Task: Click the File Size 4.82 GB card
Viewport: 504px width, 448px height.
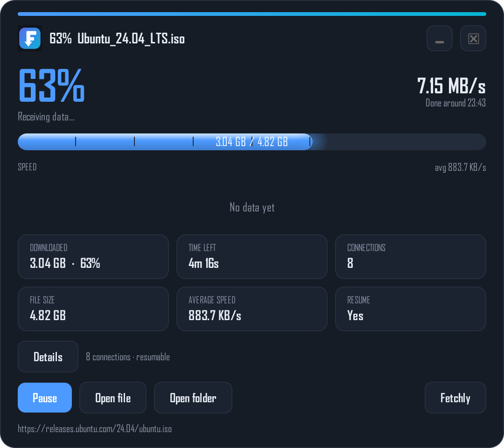Action: coord(93,309)
